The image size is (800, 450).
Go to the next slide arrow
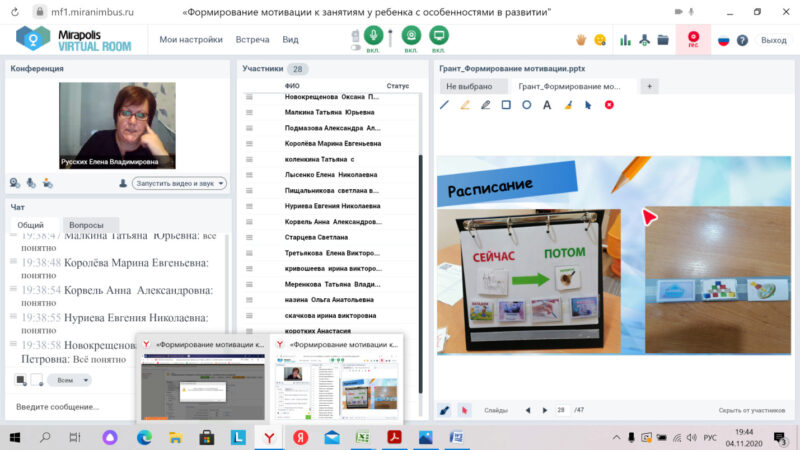click(545, 410)
